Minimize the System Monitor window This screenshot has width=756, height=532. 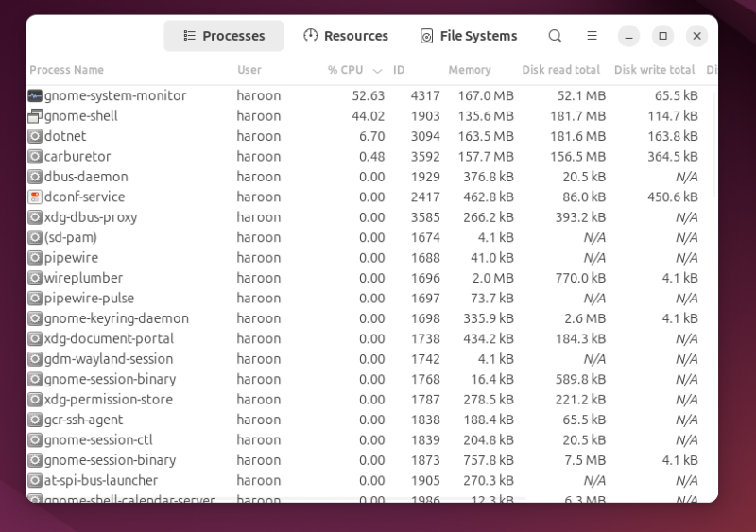tap(628, 36)
